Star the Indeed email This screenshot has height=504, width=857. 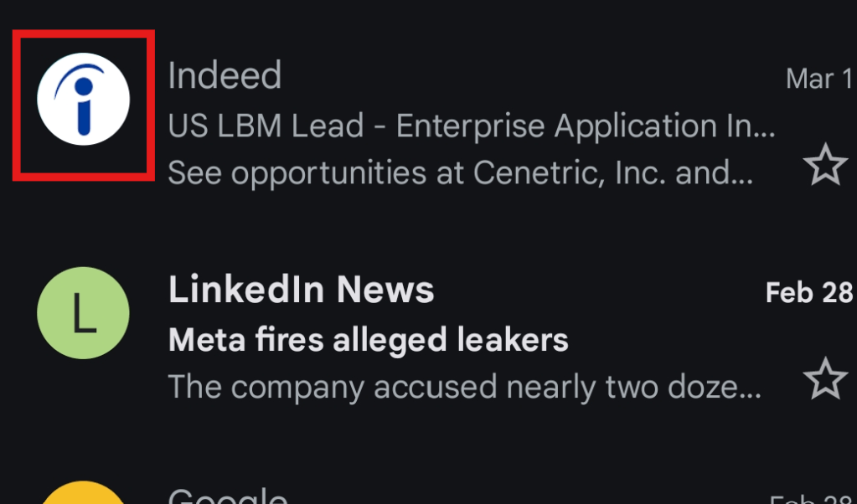825,165
